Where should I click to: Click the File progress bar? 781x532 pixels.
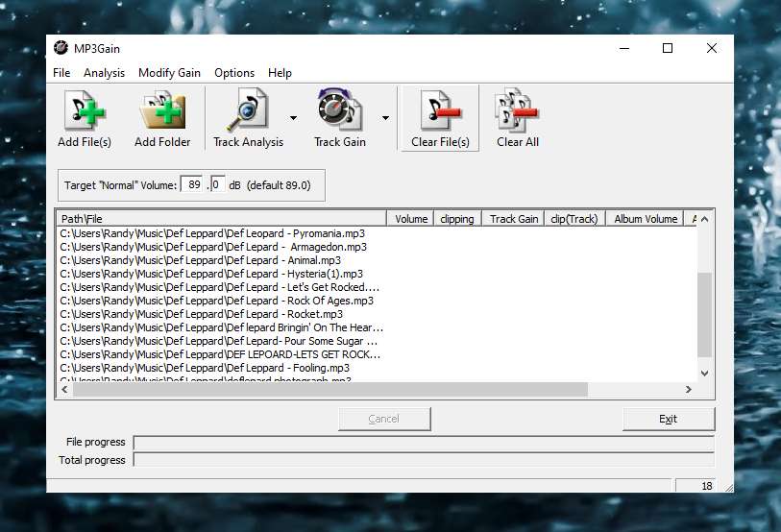point(424,443)
